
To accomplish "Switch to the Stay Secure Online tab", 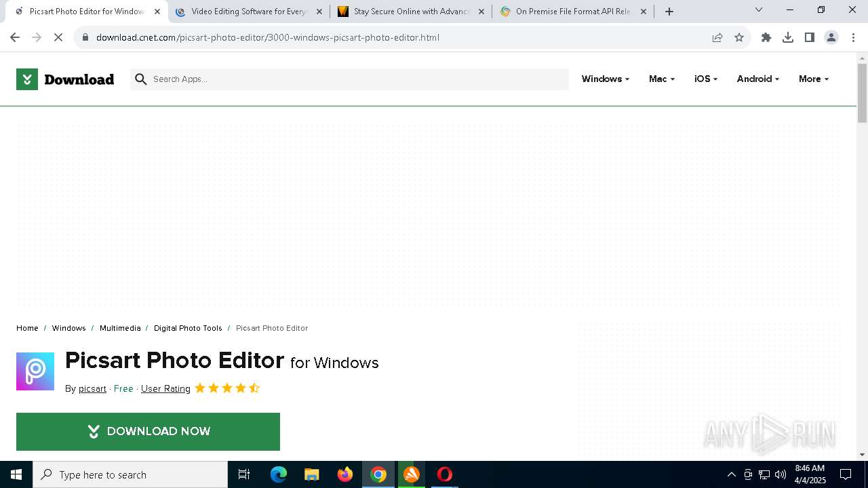I will pos(411,12).
